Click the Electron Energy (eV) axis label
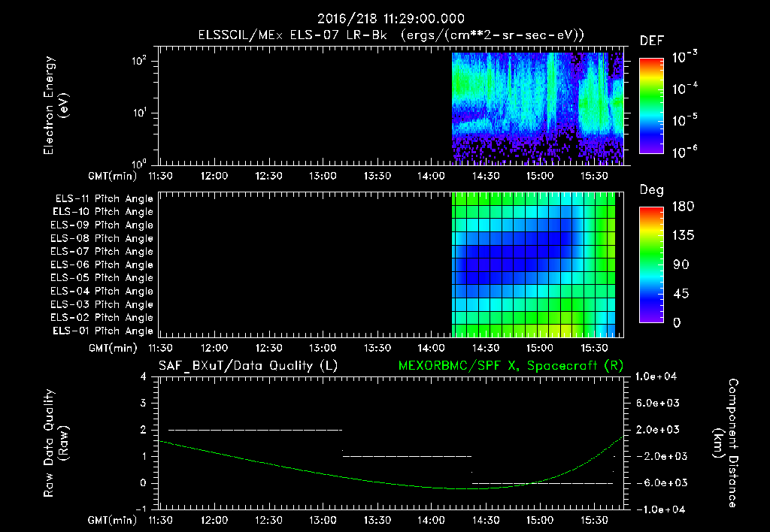This screenshot has height=532, width=770. [x=56, y=105]
